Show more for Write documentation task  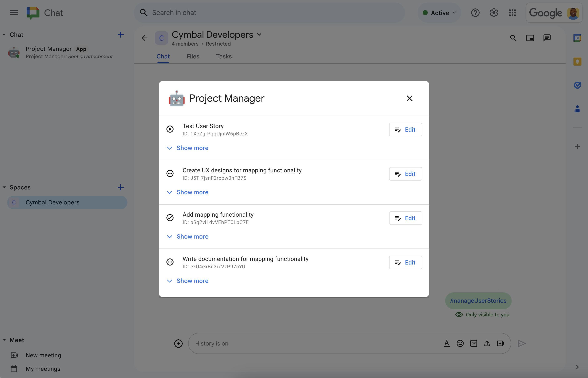click(x=192, y=281)
